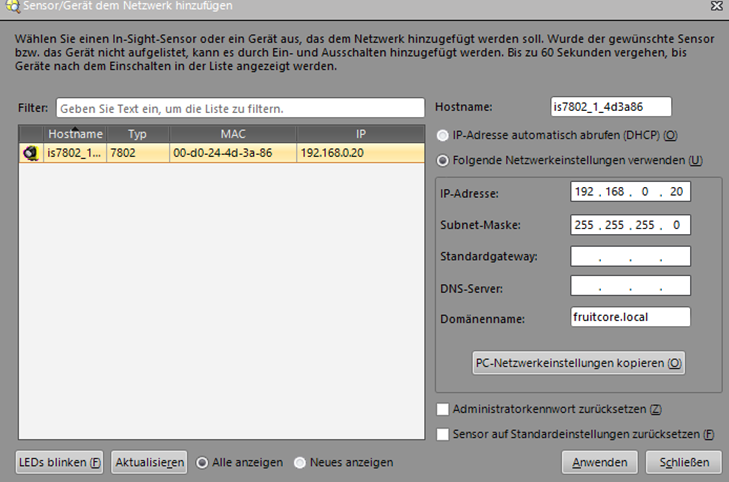The height and width of the screenshot is (482, 729).
Task: Sort list by Hostname column header
Action: [x=75, y=133]
